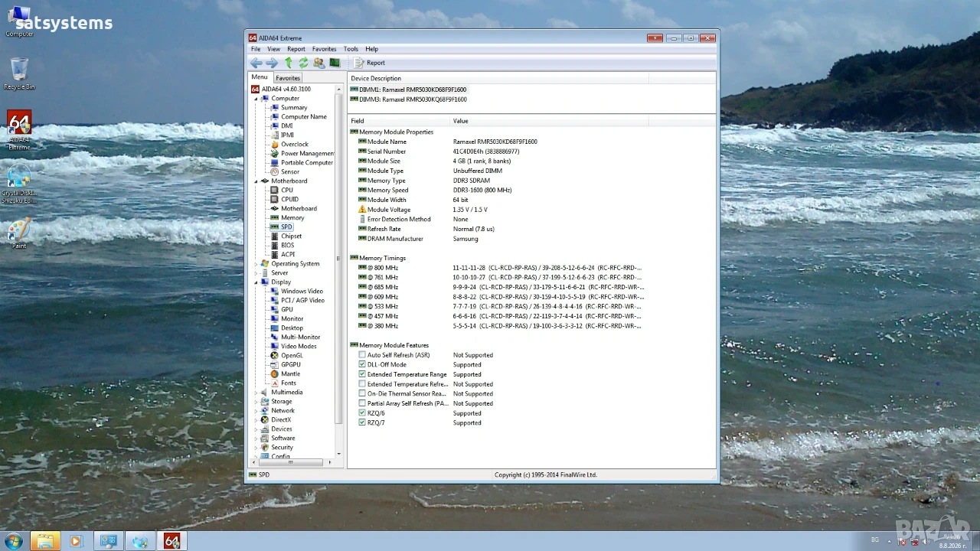
Task: Toggle the Auto Self Refresh (ASR) checkbox
Action: coord(362,355)
